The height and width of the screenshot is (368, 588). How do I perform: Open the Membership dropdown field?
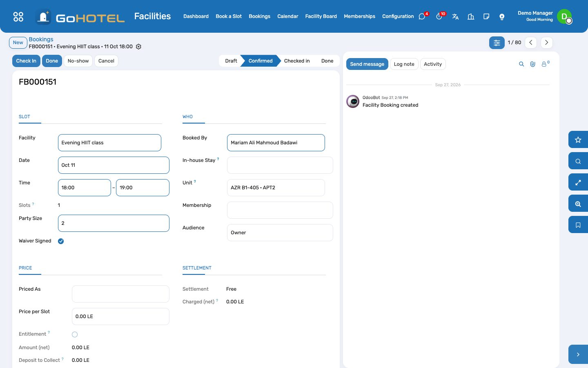point(280,210)
